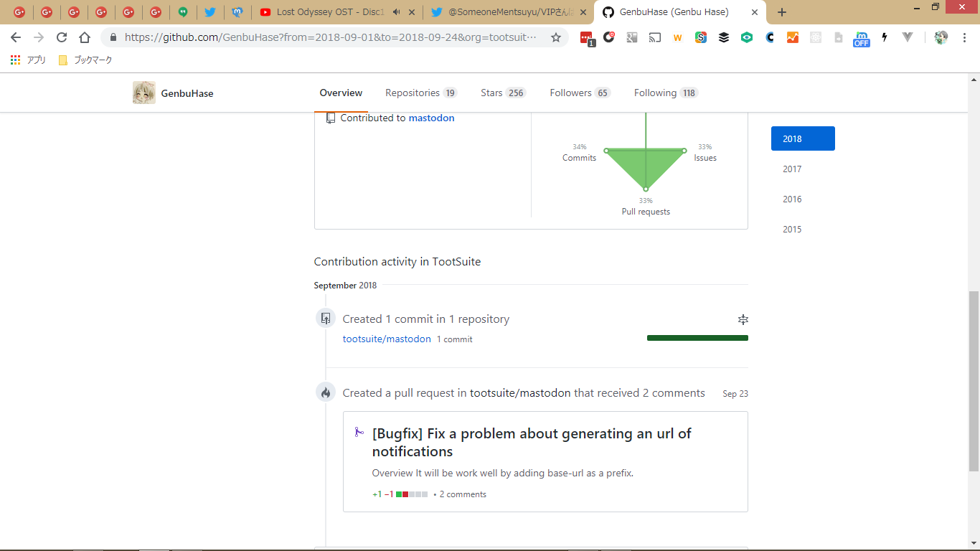Open the LastPass extension with badge 1

587,38
